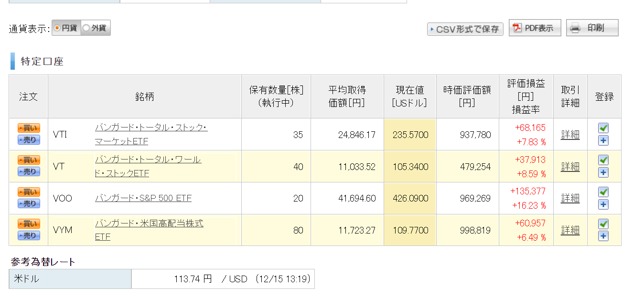Open 詳細 transaction details for VYM
This screenshot has width=644, height=298.
coord(570,230)
